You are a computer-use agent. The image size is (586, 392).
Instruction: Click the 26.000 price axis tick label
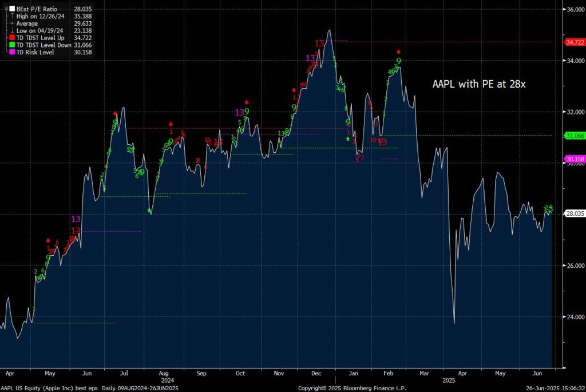tap(576, 266)
